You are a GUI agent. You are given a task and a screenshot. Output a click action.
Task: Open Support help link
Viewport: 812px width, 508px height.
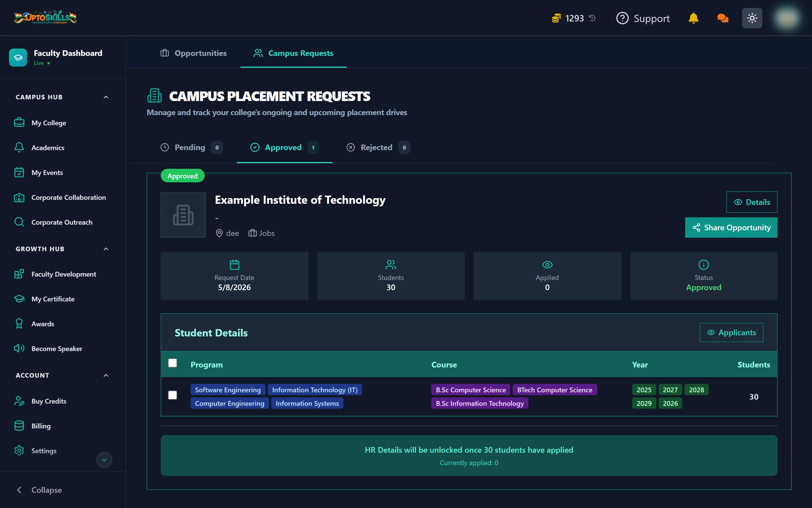643,18
